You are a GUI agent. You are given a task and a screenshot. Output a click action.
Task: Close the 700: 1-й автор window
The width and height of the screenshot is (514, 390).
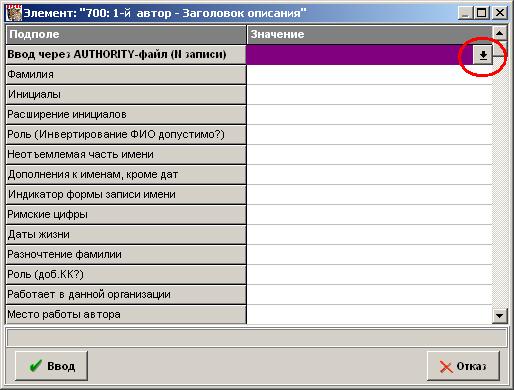[x=499, y=13]
